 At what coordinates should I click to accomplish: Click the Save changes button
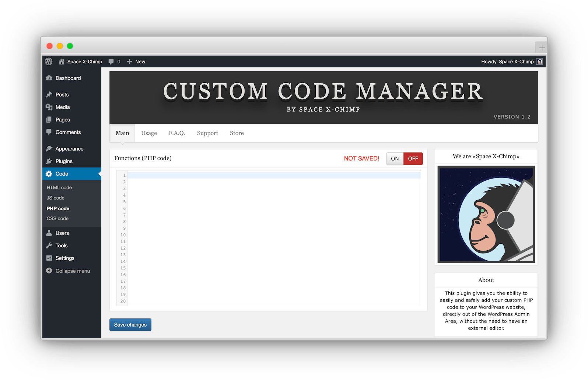[130, 325]
